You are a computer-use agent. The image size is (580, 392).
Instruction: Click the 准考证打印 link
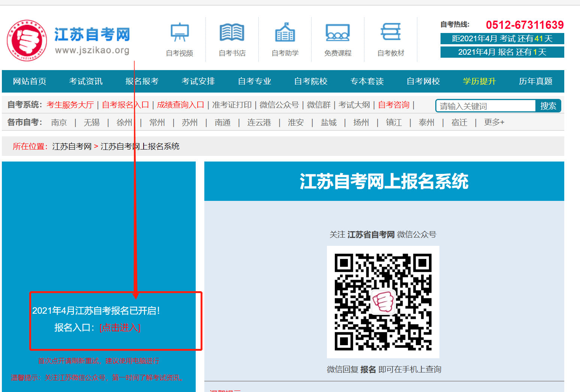(x=232, y=105)
